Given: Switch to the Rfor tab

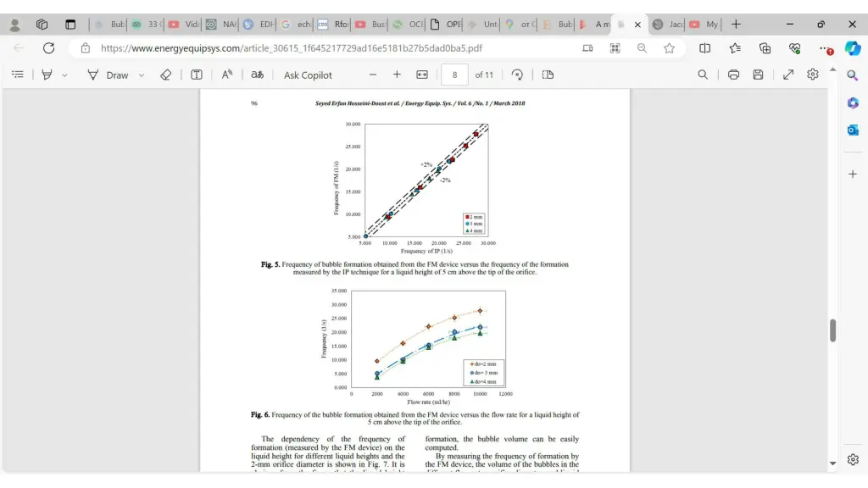Looking at the screenshot, I should (x=332, y=25).
